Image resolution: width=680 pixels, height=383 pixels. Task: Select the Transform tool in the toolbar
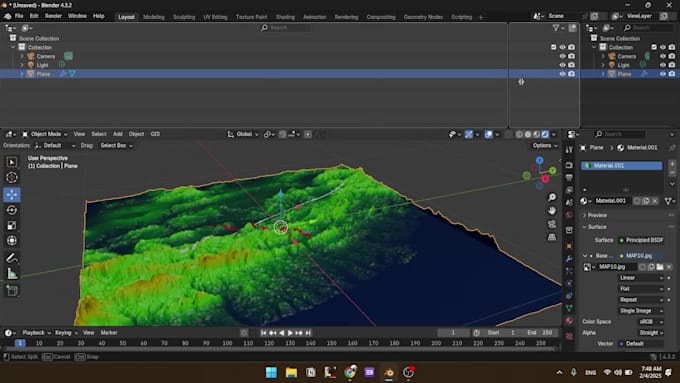pyautogui.click(x=12, y=241)
